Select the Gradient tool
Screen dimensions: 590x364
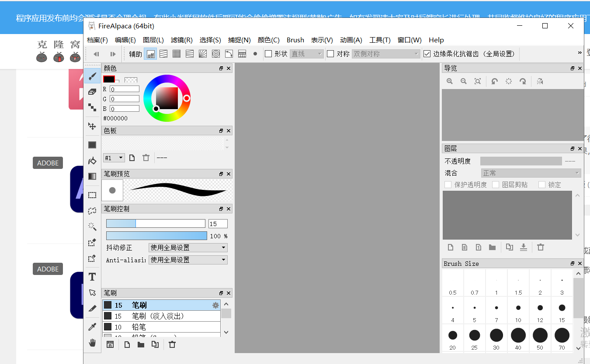click(92, 176)
